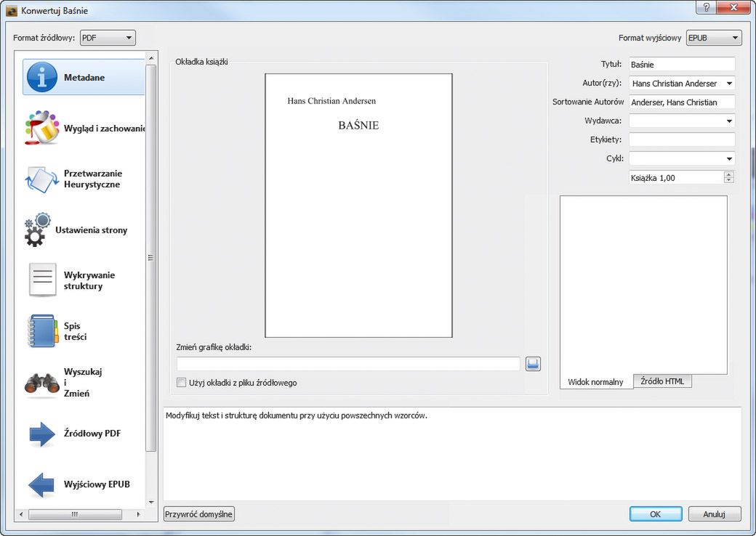
Task: Expand the Wydawca dropdown
Action: 730,121
